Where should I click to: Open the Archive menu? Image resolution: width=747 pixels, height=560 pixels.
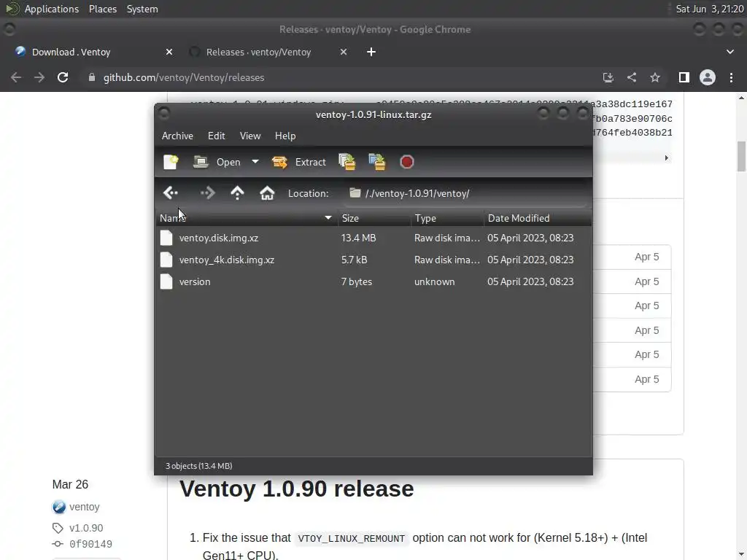tap(177, 136)
